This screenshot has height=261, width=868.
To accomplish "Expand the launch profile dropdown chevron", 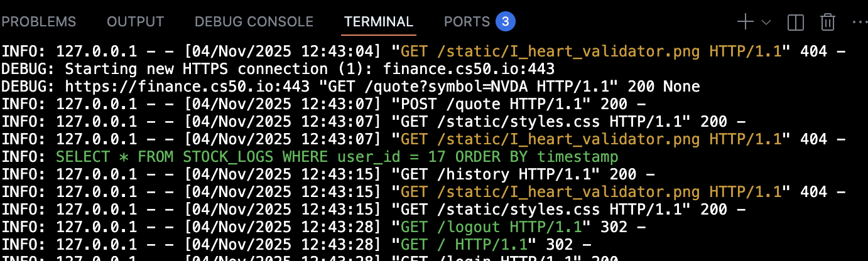I will [x=766, y=23].
